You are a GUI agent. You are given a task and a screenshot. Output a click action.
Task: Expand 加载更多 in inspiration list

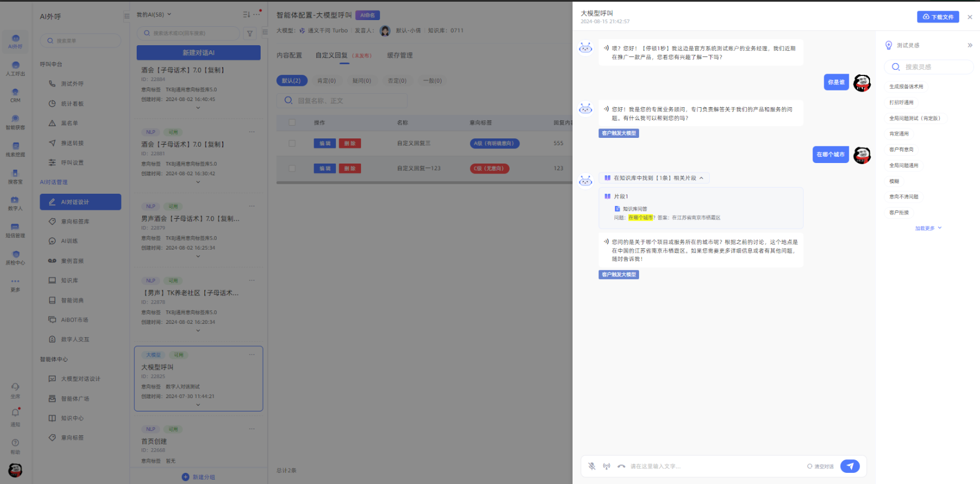point(928,228)
